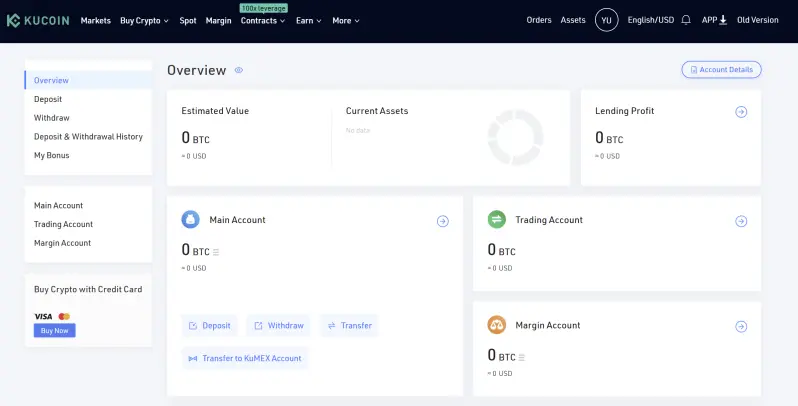Click Transfer to KuMEX Account button
Screen dimensions: 798x406
click(x=245, y=358)
